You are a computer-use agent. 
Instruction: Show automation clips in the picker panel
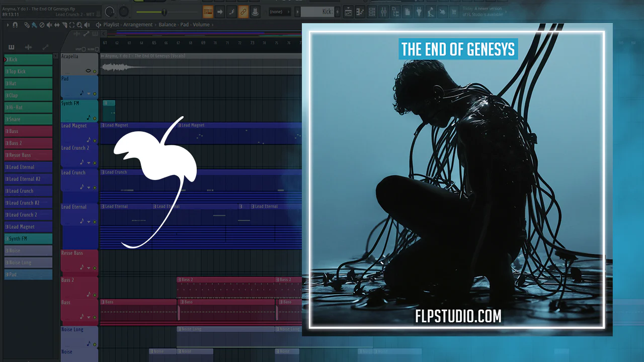(45, 47)
